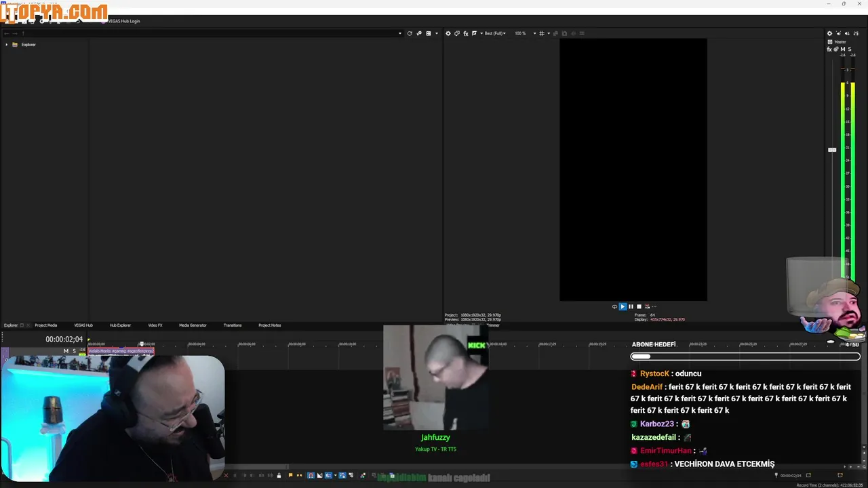The height and width of the screenshot is (488, 868).
Task: Pause the video preview
Action: point(631,306)
